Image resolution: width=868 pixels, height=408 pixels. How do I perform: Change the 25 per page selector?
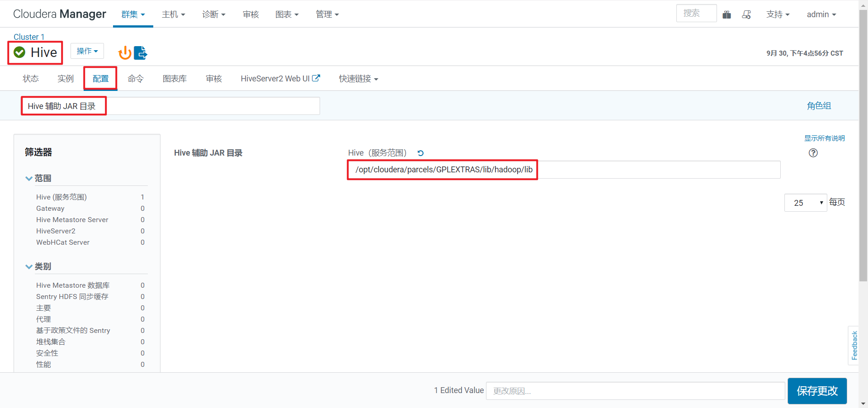click(806, 203)
